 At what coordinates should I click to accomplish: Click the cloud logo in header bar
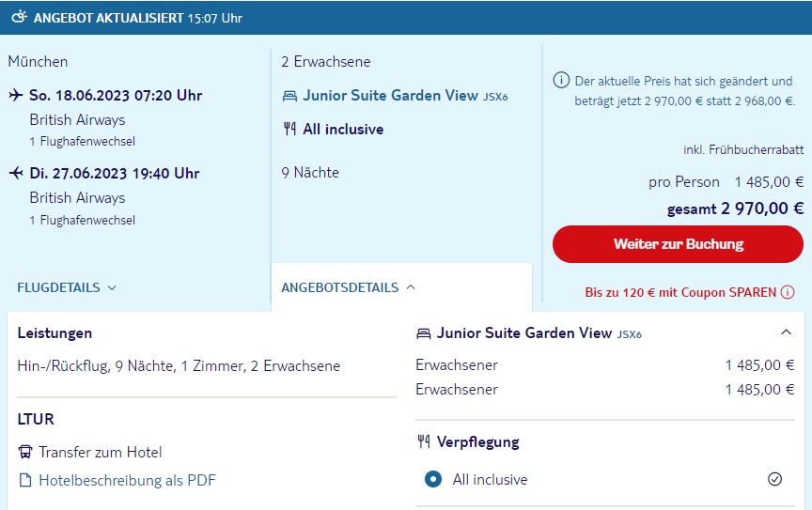[x=18, y=17]
